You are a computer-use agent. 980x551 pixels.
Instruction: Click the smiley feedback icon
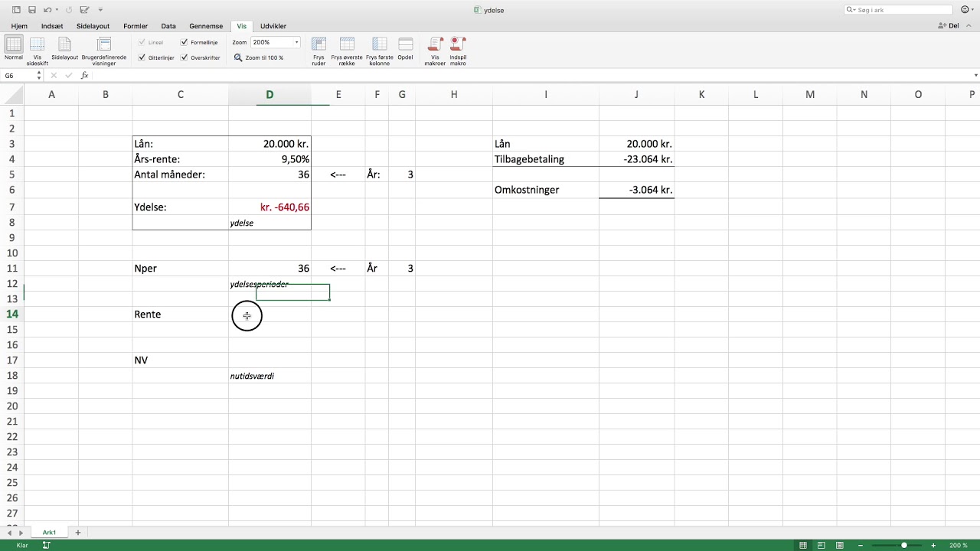(x=964, y=10)
